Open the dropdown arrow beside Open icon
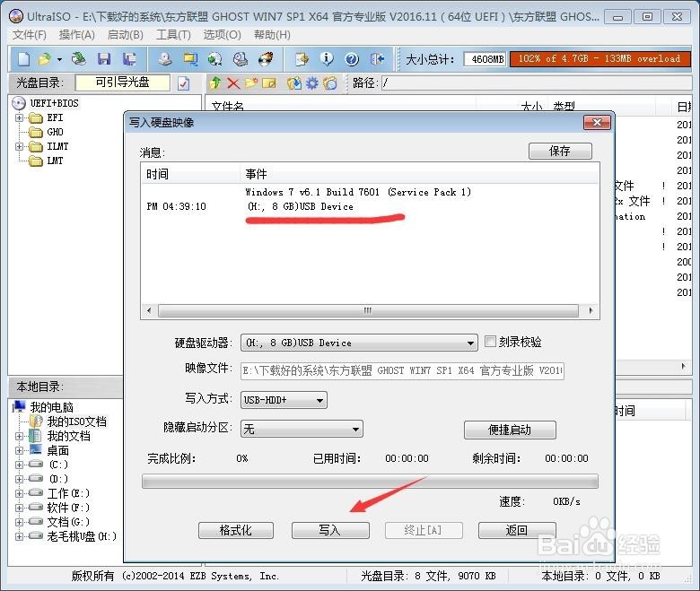The width and height of the screenshot is (700, 591). pos(59,59)
